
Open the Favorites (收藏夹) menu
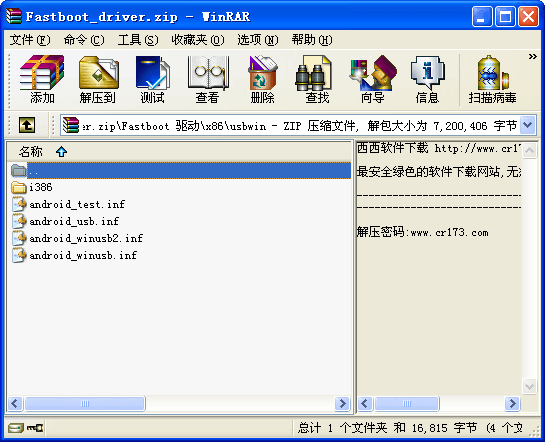pyautogui.click(x=197, y=40)
